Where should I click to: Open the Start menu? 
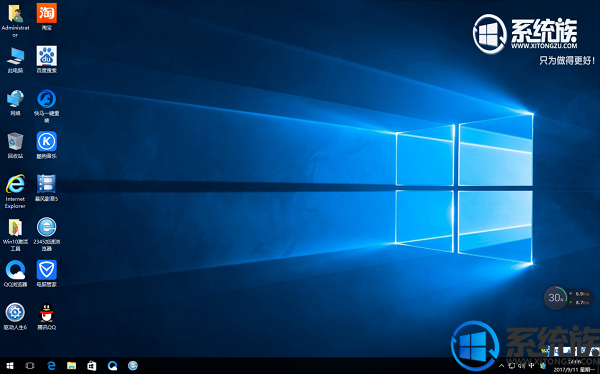pyautogui.click(x=10, y=366)
